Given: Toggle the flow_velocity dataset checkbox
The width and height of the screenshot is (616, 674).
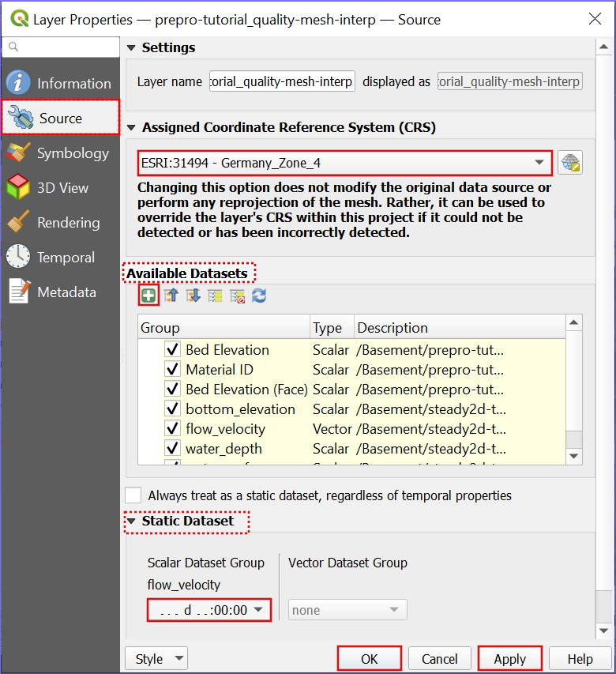Looking at the screenshot, I should coord(173,429).
